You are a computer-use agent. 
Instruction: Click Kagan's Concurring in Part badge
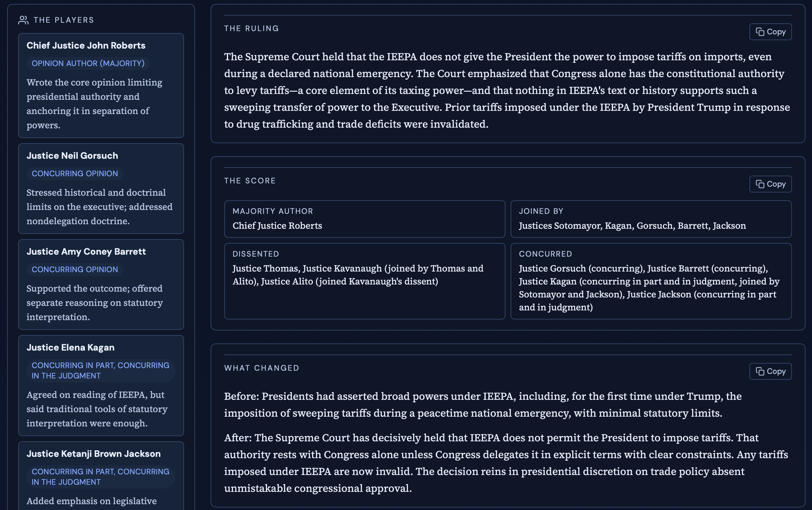click(x=100, y=370)
